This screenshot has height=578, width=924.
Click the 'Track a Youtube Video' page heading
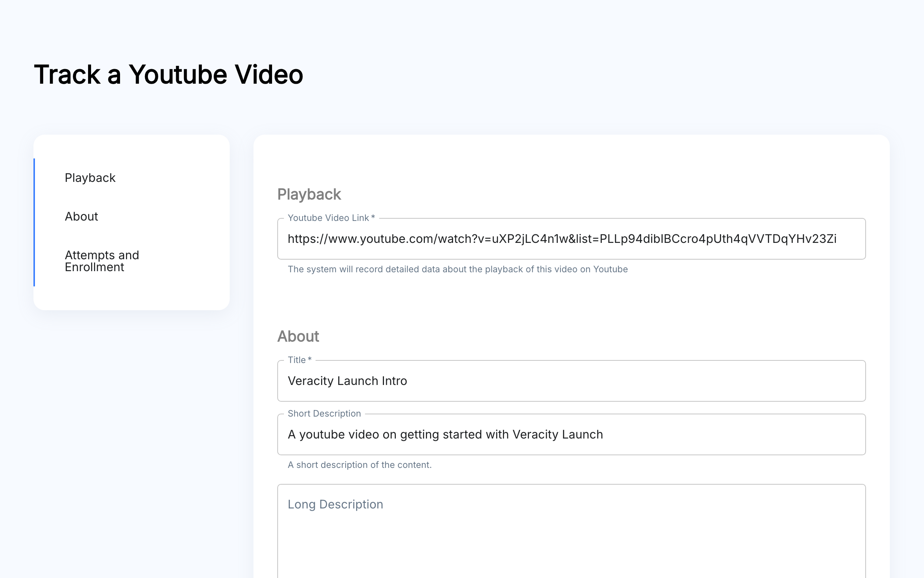coord(168,74)
